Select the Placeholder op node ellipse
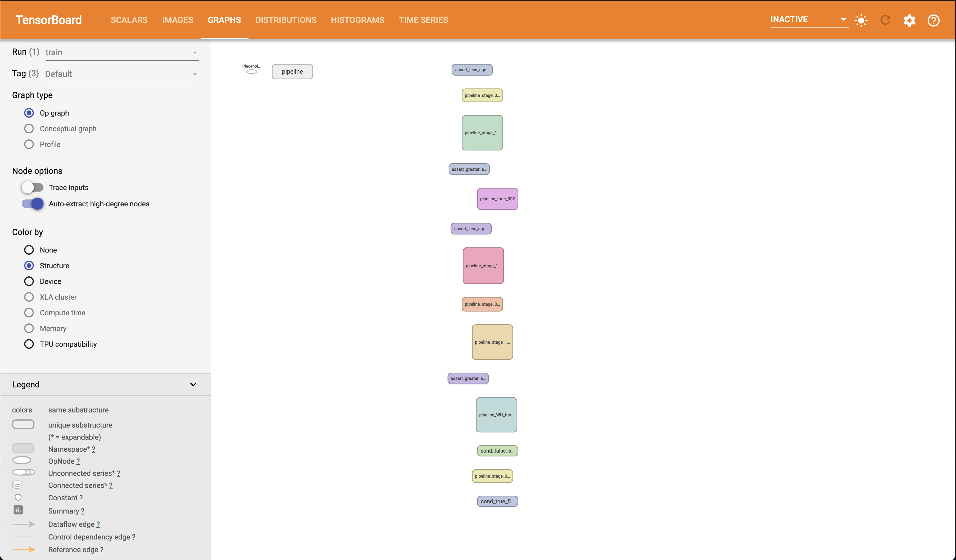956x560 pixels. click(x=252, y=72)
